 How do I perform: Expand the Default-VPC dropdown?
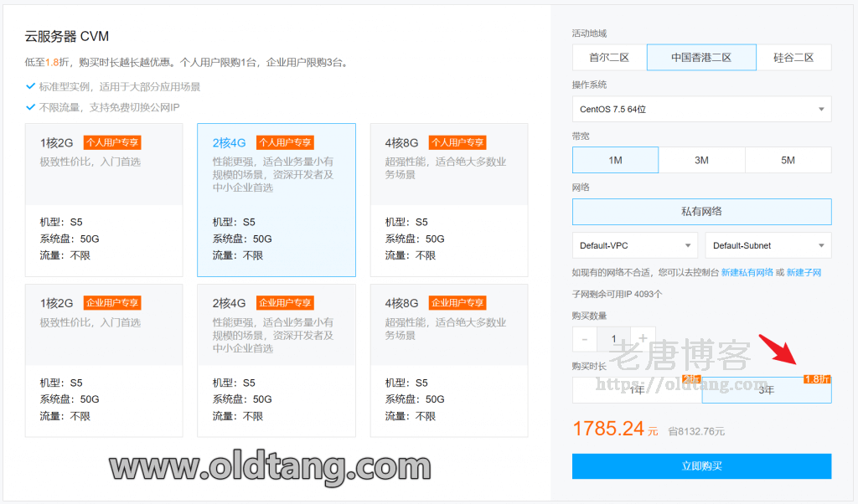[634, 244]
